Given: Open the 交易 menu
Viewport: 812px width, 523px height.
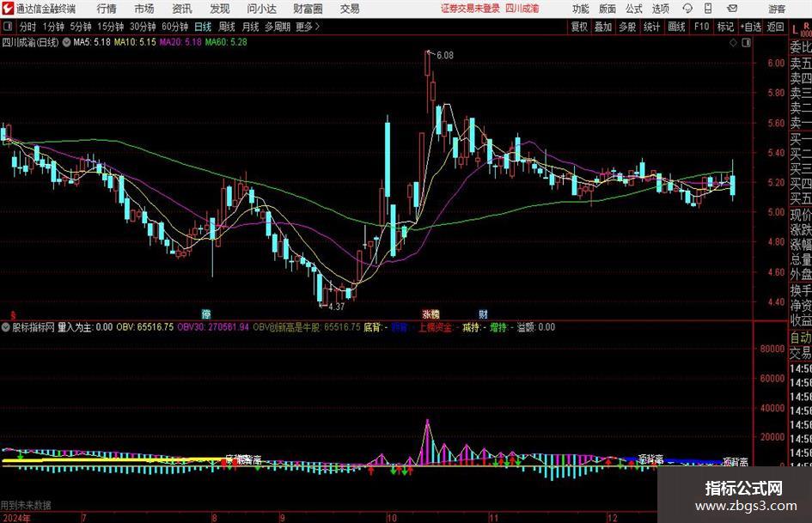Looking at the screenshot, I should click(350, 9).
